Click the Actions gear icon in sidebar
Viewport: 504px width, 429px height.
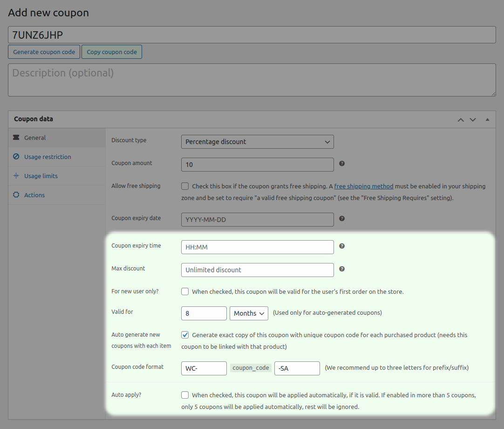pyautogui.click(x=16, y=195)
